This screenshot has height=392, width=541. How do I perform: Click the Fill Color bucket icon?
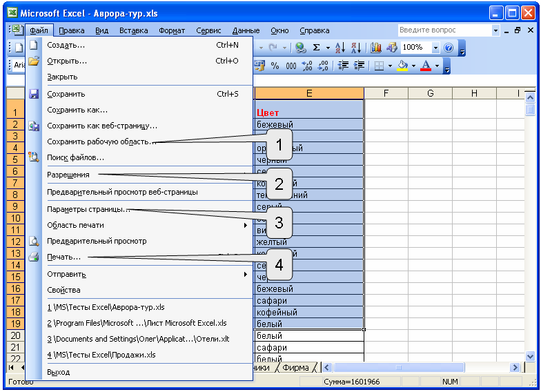[x=402, y=66]
